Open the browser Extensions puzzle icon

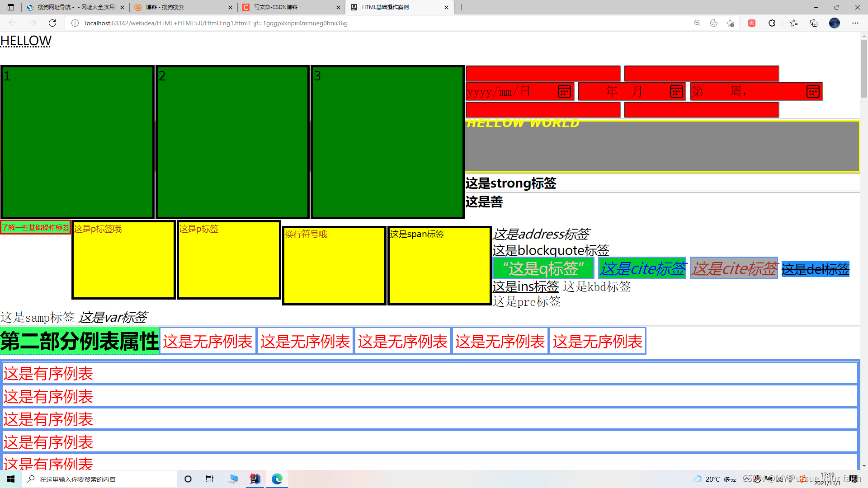pyautogui.click(x=772, y=23)
